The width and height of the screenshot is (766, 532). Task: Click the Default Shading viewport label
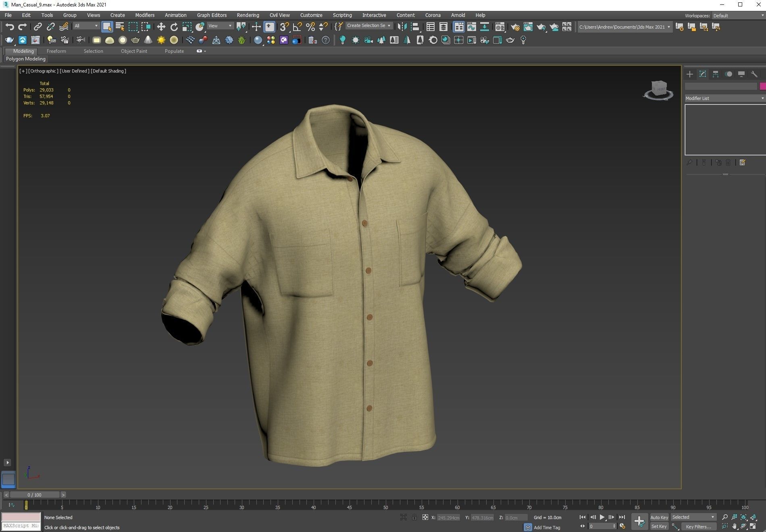coord(108,71)
